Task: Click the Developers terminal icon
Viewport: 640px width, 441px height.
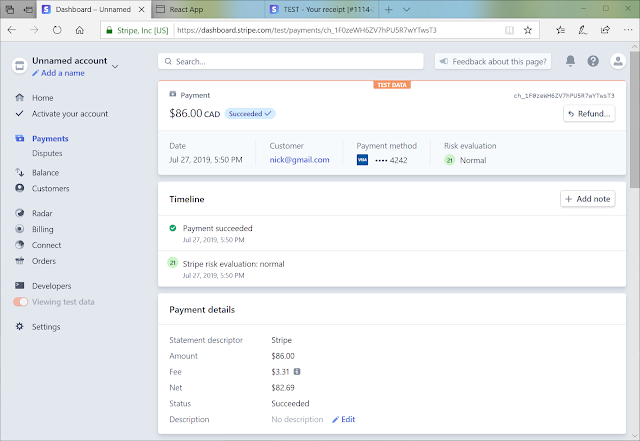Action: 19,285
